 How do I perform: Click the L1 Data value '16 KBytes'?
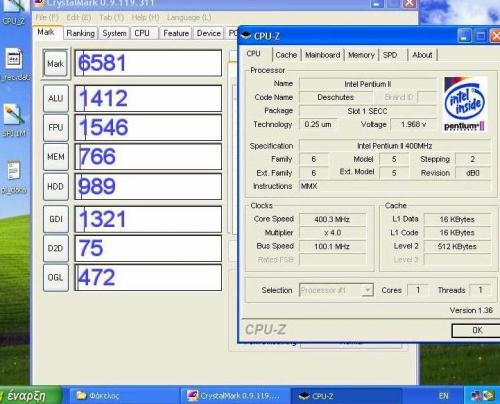(457, 219)
